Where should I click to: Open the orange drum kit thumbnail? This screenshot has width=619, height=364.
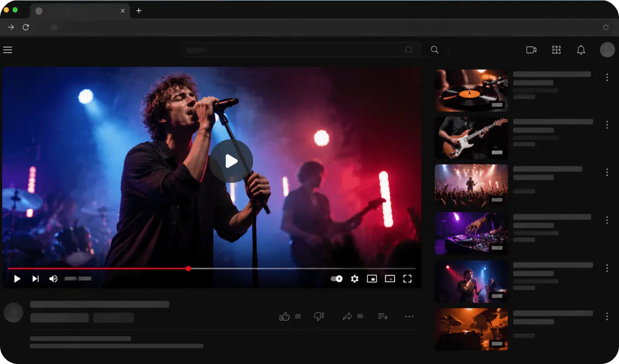(x=471, y=329)
